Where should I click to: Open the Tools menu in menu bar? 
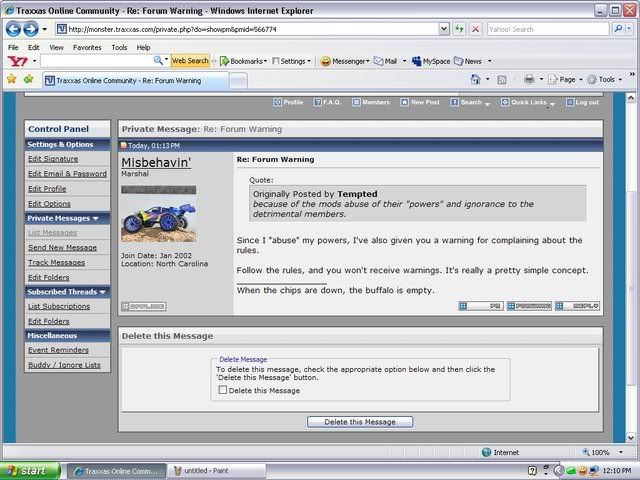119,47
